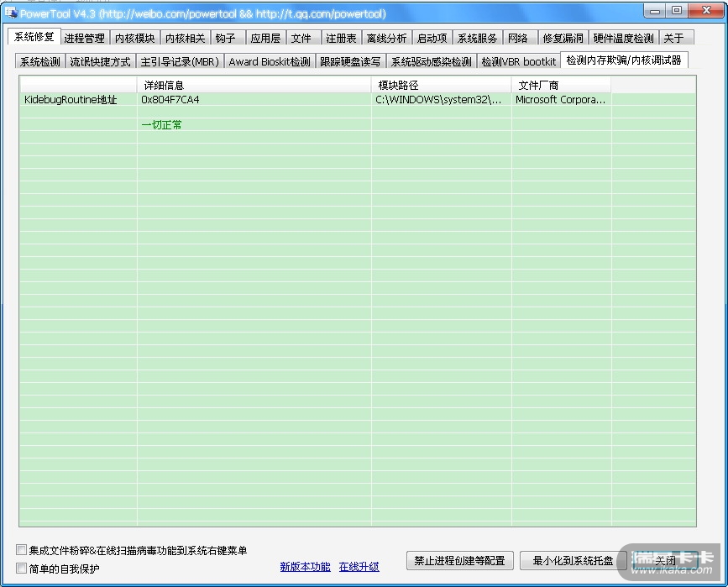
Task: Open the 主引导记录(MBR) sub-tab
Action: (180, 62)
